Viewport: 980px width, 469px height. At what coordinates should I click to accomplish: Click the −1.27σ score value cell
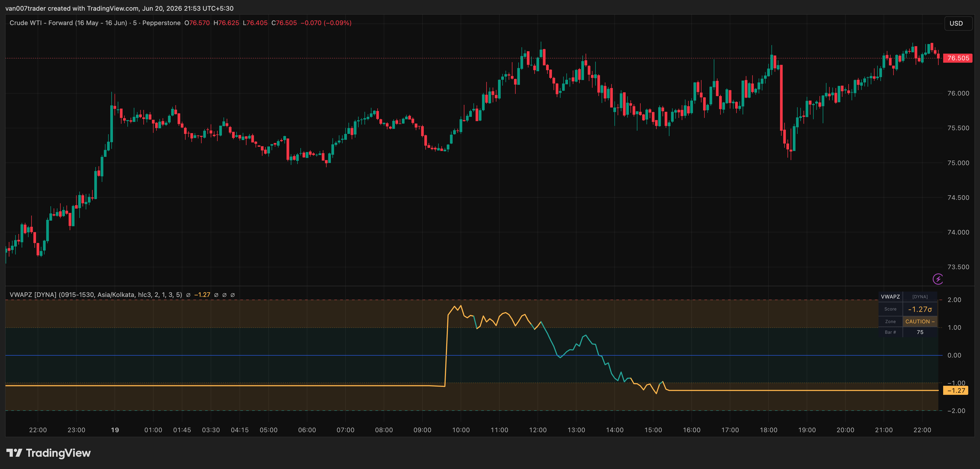[920, 309]
